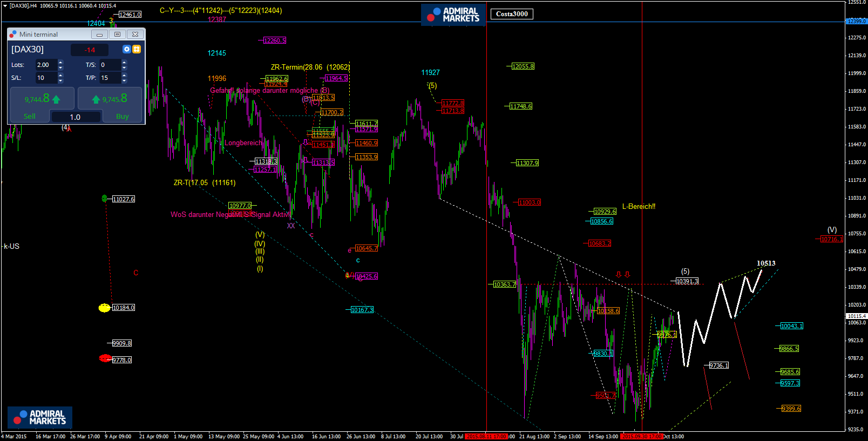Click the yellow tools icon in Mini terminal
Screen dimensions: 868x441
pyautogui.click(x=137, y=49)
